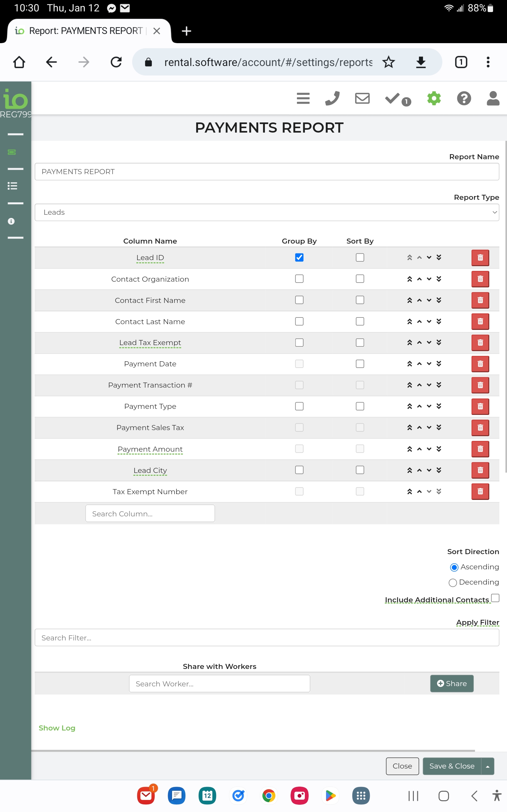Click the Search Column input field

click(150, 514)
